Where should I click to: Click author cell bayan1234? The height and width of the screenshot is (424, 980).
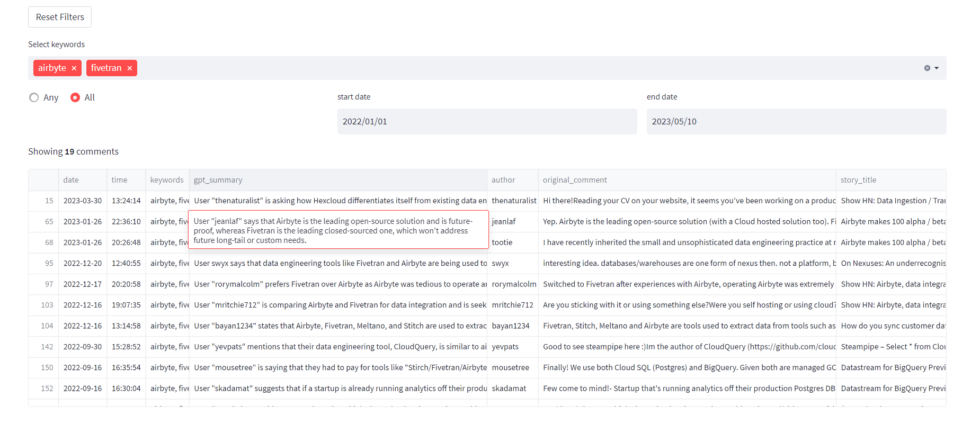pyautogui.click(x=513, y=326)
